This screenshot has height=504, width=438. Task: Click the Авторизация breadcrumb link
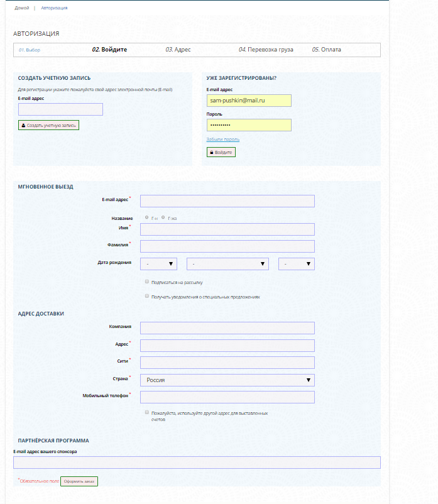coord(54,8)
